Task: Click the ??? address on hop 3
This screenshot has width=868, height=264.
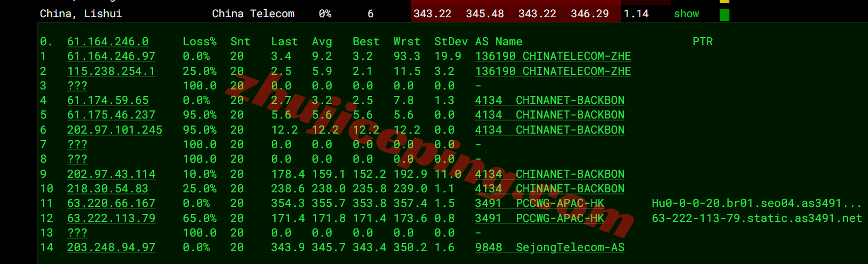Action: pos(77,86)
